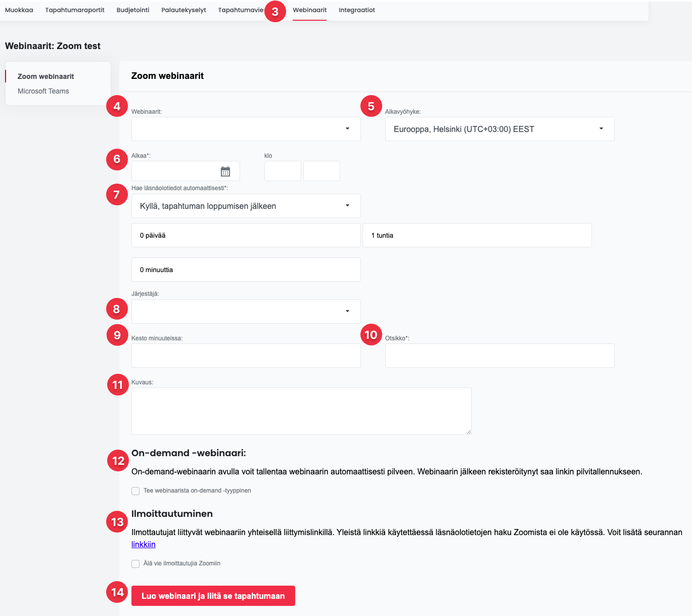Viewport: 692px width, 616px height.
Task: Click the '0 minuuttia' field
Action: coord(246,270)
